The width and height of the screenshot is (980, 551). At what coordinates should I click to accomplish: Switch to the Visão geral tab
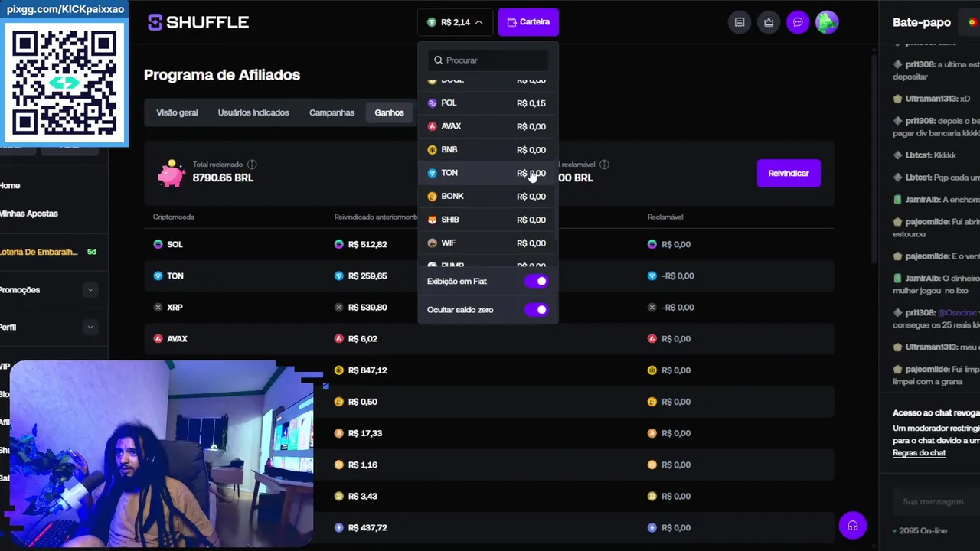click(x=177, y=112)
